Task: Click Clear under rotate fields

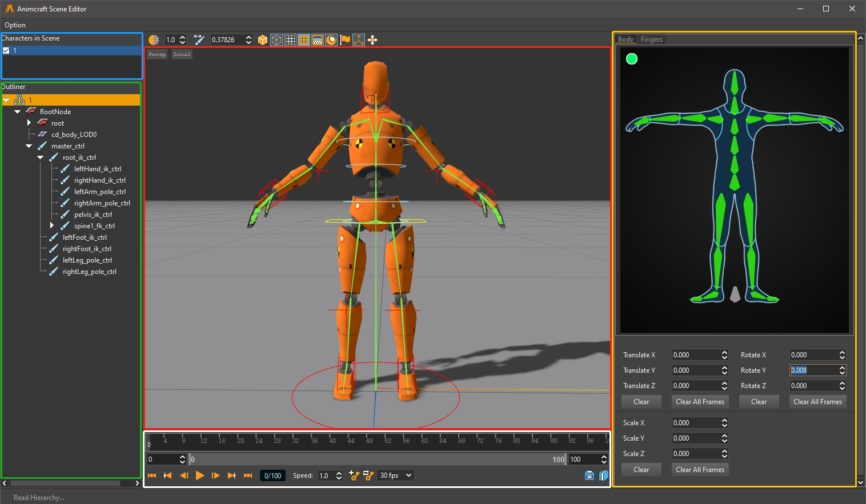Action: pyautogui.click(x=759, y=402)
